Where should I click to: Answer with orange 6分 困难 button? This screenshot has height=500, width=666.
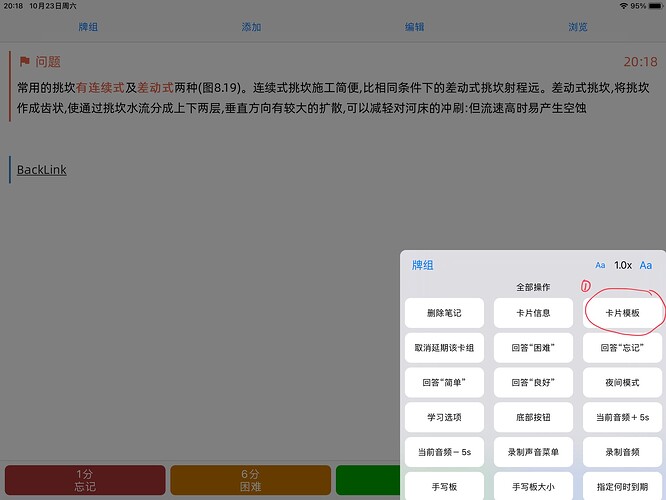pyautogui.click(x=251, y=480)
